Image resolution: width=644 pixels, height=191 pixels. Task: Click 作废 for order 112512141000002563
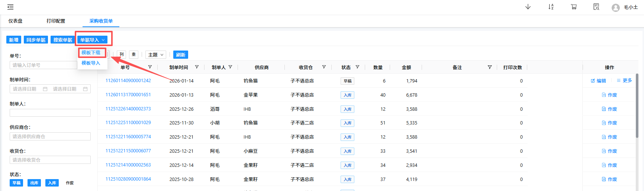[609, 165]
